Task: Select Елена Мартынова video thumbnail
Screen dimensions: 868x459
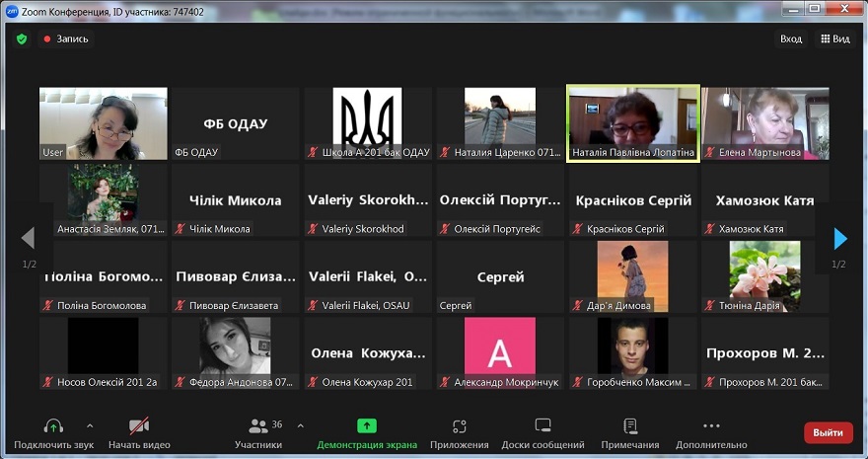Action: click(764, 121)
